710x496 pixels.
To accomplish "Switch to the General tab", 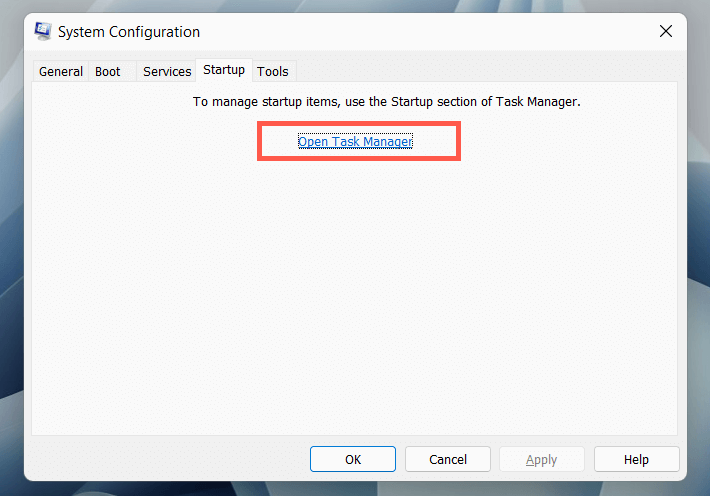I will (x=61, y=71).
